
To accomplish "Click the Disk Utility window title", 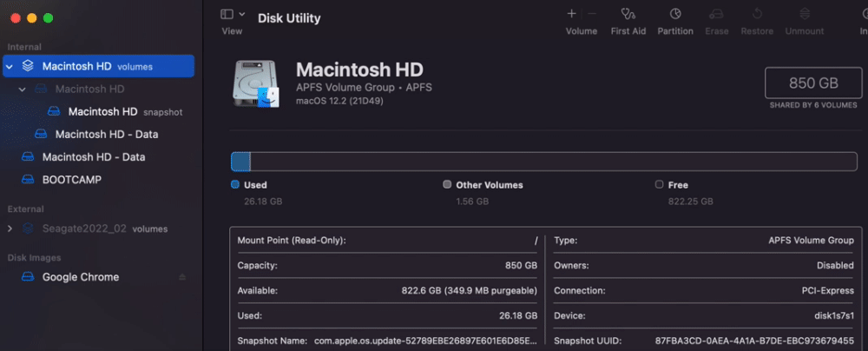I will click(289, 18).
